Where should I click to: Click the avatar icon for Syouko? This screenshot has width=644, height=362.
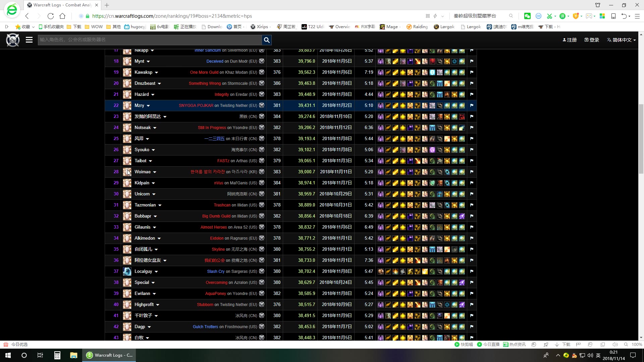coord(127,150)
